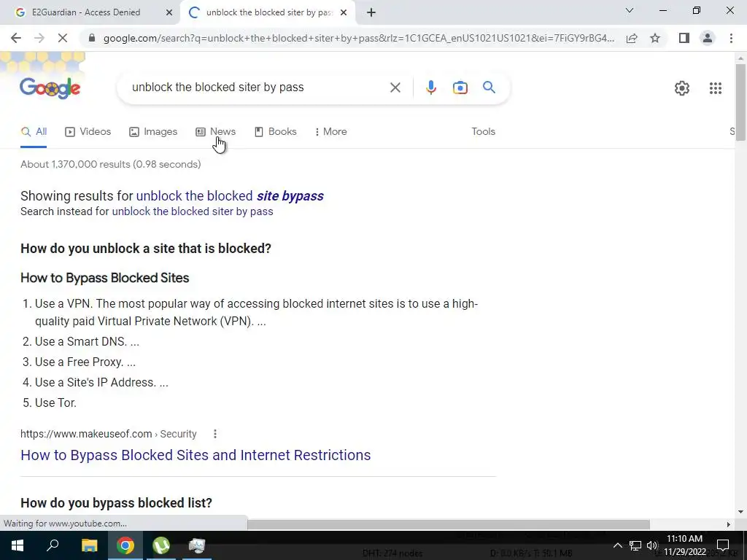Open makeuseof result three-dot options
Image resolution: width=747 pixels, height=560 pixels.
pos(215,434)
